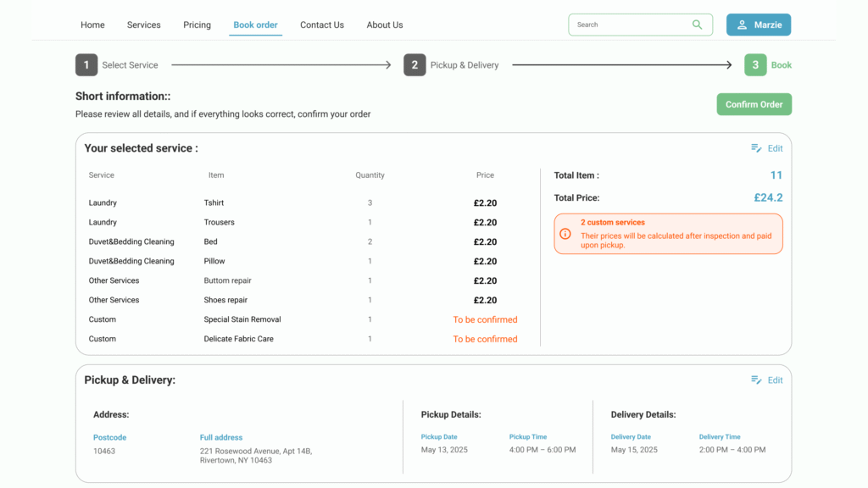Screen dimensions: 868x488
Task: Navigate to Contact Us
Action: (x=321, y=25)
